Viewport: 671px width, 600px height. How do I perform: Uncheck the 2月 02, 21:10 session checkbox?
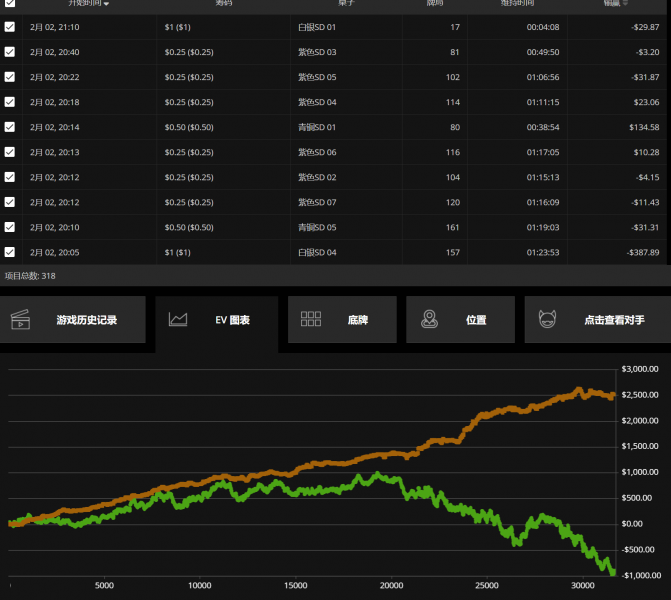coord(10,27)
